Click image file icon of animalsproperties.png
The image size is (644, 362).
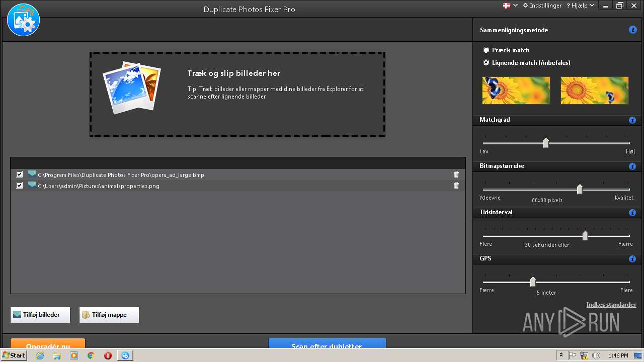pyautogui.click(x=32, y=185)
